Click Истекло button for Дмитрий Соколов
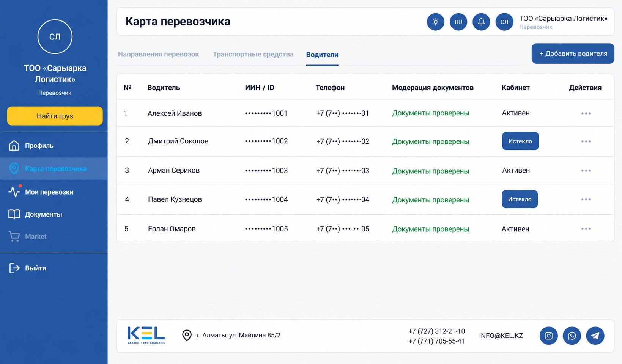622x364 pixels. [x=520, y=141]
